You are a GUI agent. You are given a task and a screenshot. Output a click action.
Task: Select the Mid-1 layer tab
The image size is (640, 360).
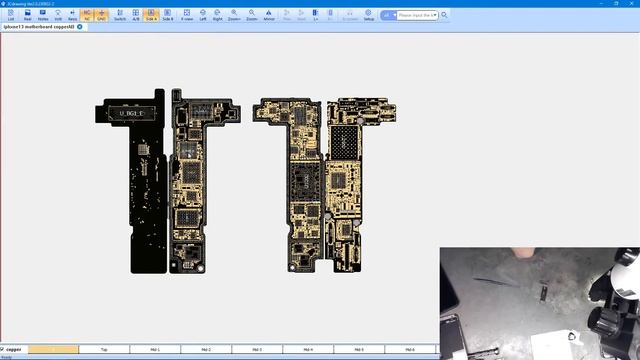pos(155,349)
